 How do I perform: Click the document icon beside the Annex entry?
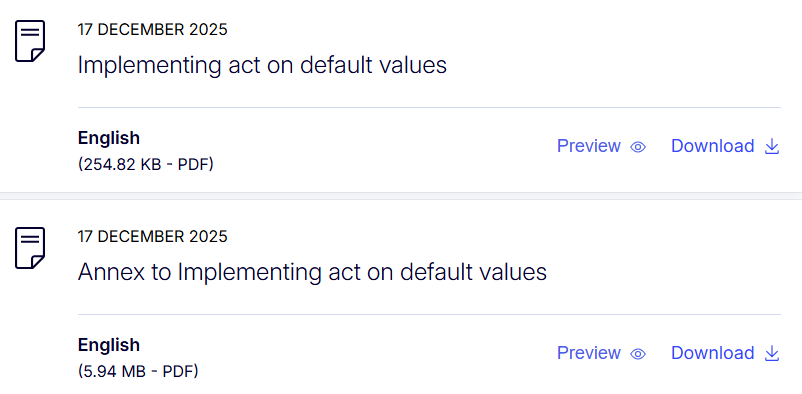(30, 248)
